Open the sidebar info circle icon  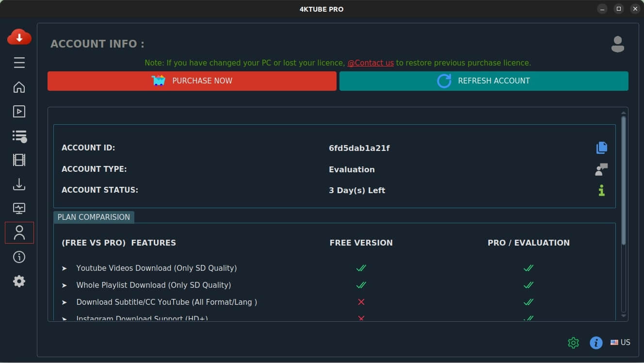[x=19, y=257]
